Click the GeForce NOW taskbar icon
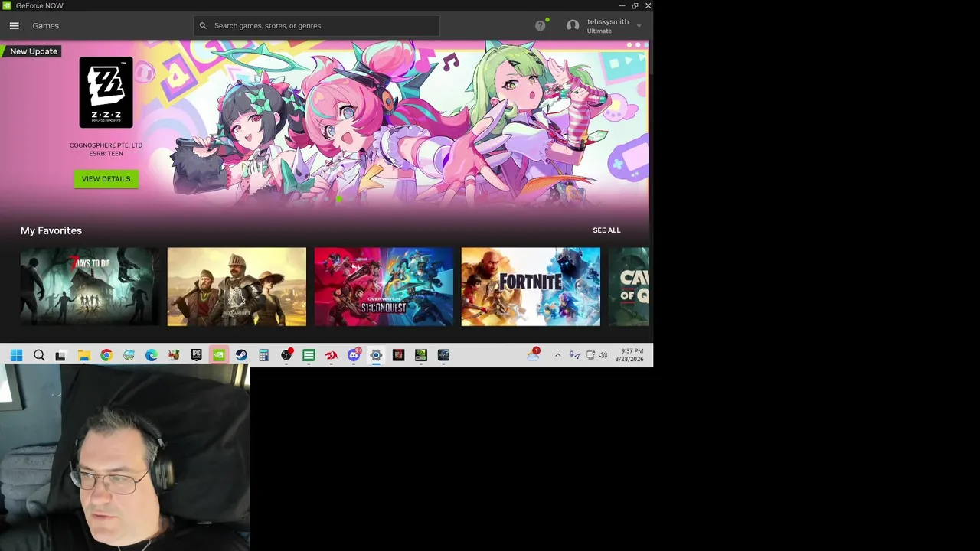Viewport: 980px width, 551px height. click(x=219, y=355)
